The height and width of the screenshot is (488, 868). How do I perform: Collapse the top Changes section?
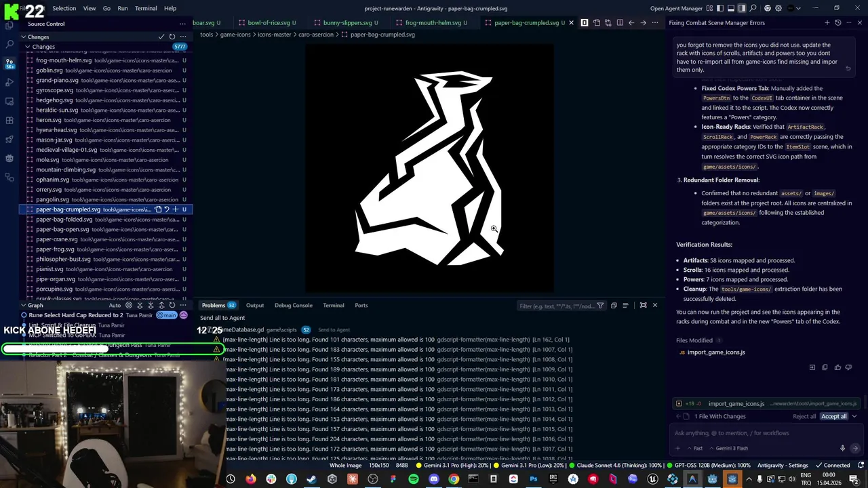pos(23,37)
